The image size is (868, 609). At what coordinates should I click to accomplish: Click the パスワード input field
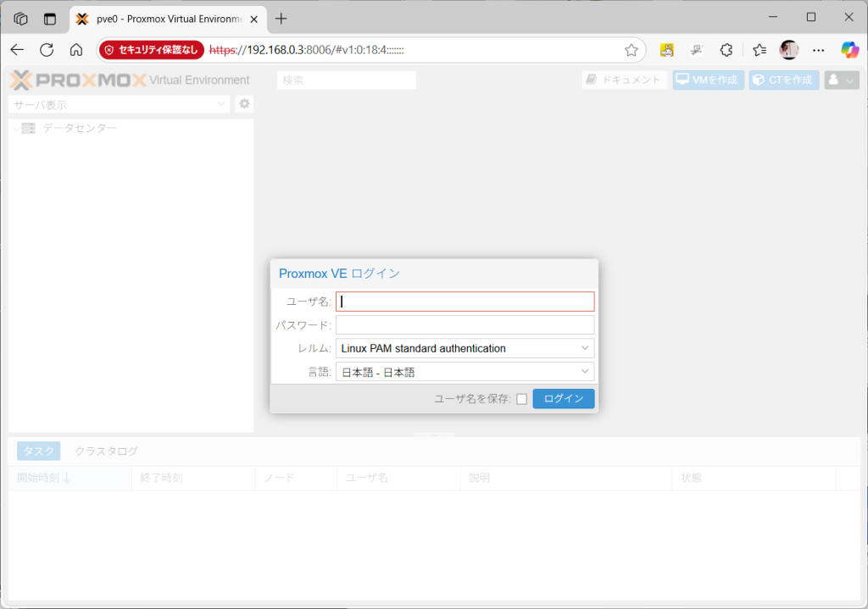pyautogui.click(x=465, y=324)
